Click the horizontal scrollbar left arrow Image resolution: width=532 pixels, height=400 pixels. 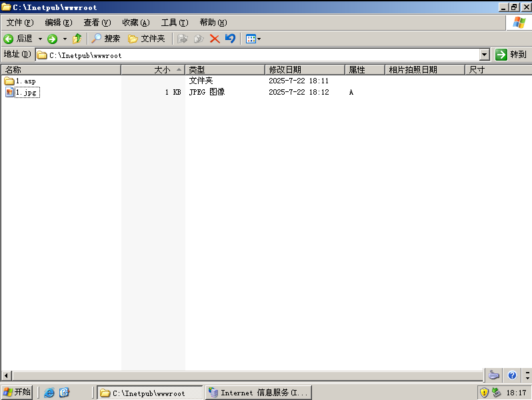point(6,375)
